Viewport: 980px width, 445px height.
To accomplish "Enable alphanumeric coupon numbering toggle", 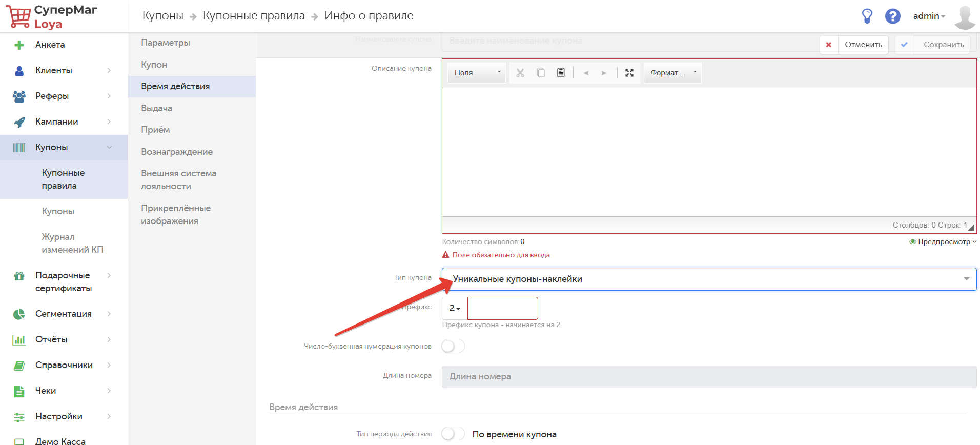I will pos(453,346).
